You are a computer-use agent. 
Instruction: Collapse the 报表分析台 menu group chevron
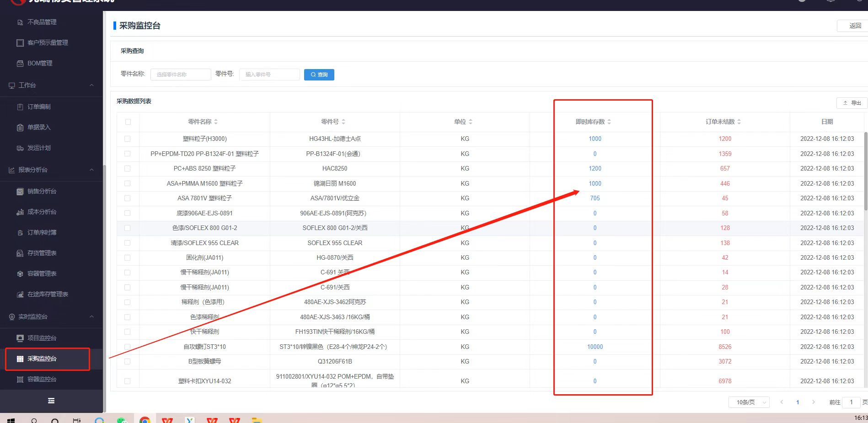[91, 170]
